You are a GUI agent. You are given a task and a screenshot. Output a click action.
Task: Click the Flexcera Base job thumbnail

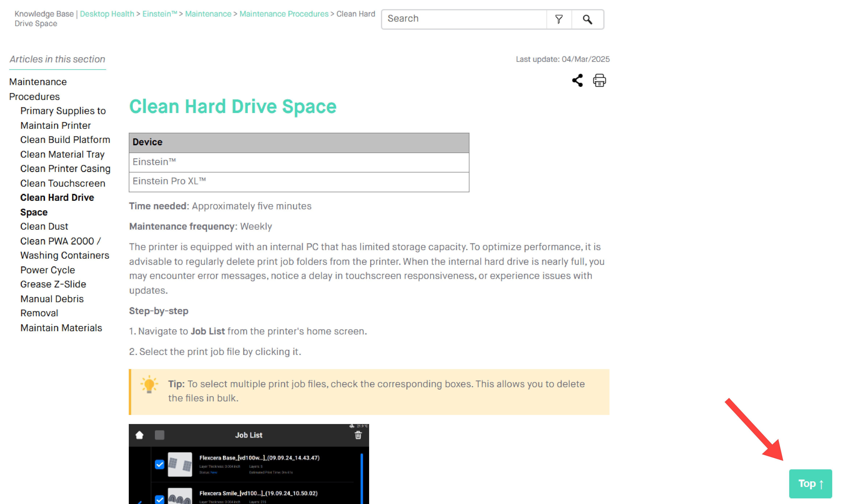click(x=180, y=464)
